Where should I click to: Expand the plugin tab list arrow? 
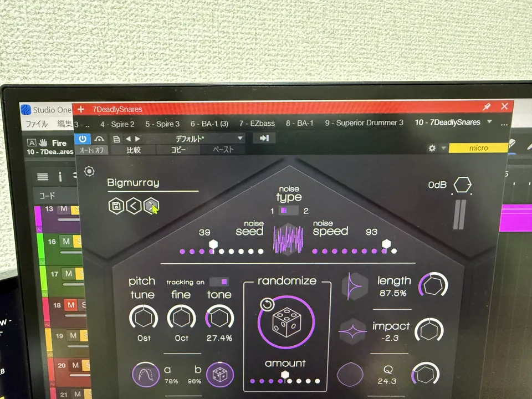coord(489,122)
